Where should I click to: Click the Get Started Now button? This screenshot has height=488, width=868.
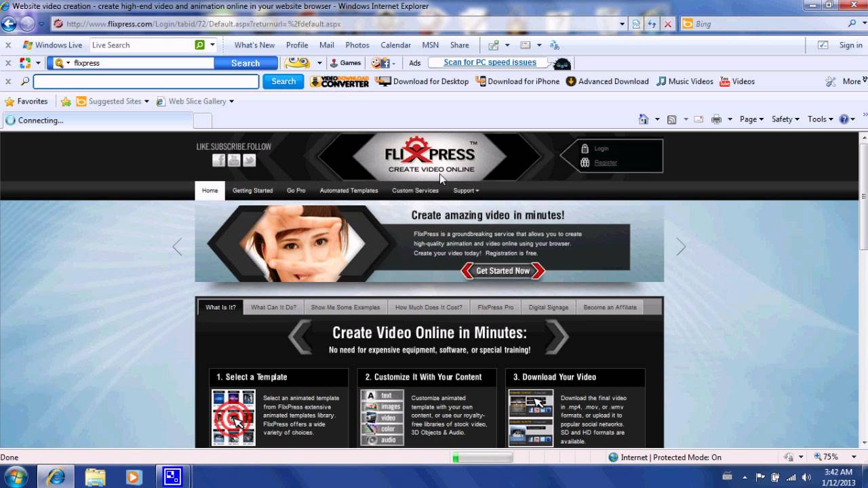pos(502,271)
